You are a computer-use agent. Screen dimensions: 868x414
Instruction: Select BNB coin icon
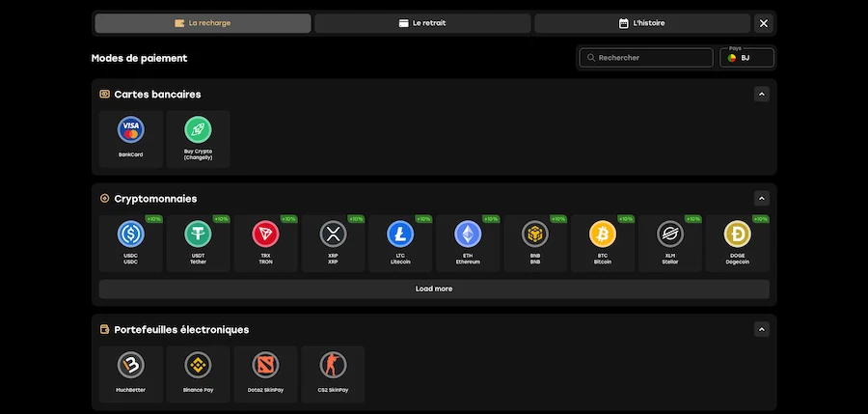tap(535, 234)
